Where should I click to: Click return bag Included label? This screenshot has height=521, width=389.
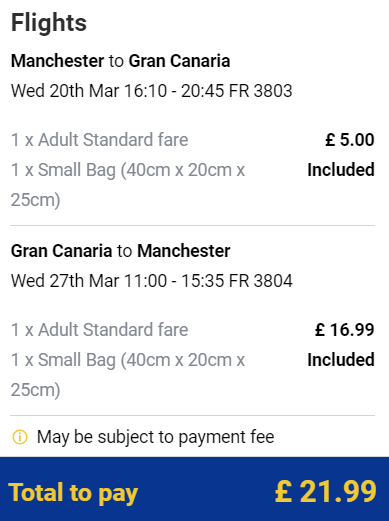pyautogui.click(x=341, y=360)
